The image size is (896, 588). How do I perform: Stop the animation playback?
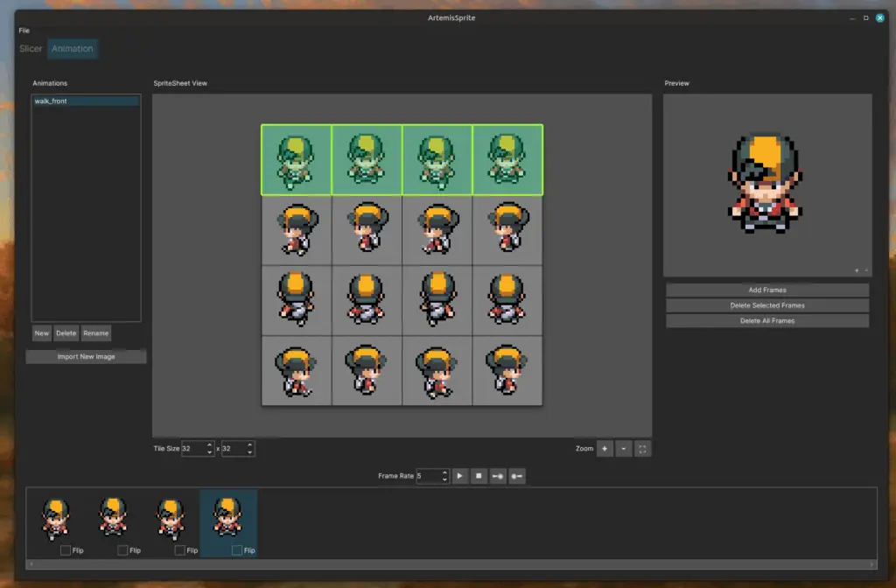[x=479, y=476]
